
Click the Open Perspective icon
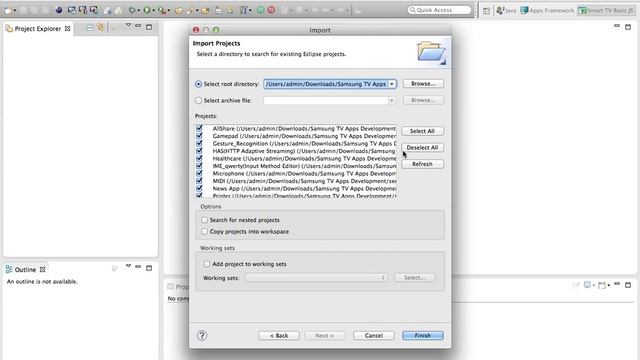pos(487,11)
